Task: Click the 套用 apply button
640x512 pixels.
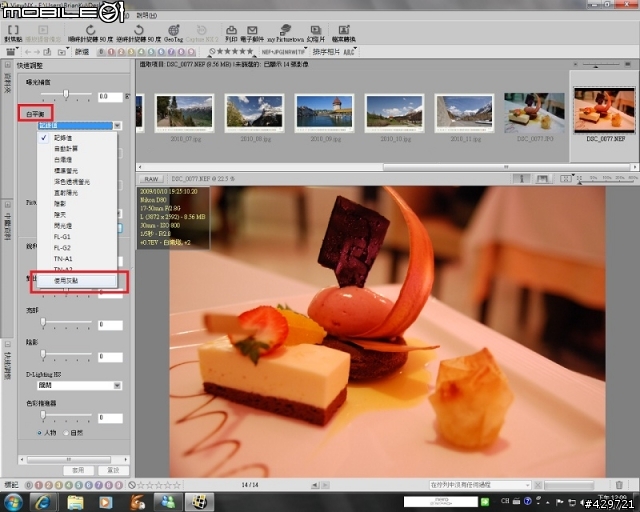Action: (78, 470)
